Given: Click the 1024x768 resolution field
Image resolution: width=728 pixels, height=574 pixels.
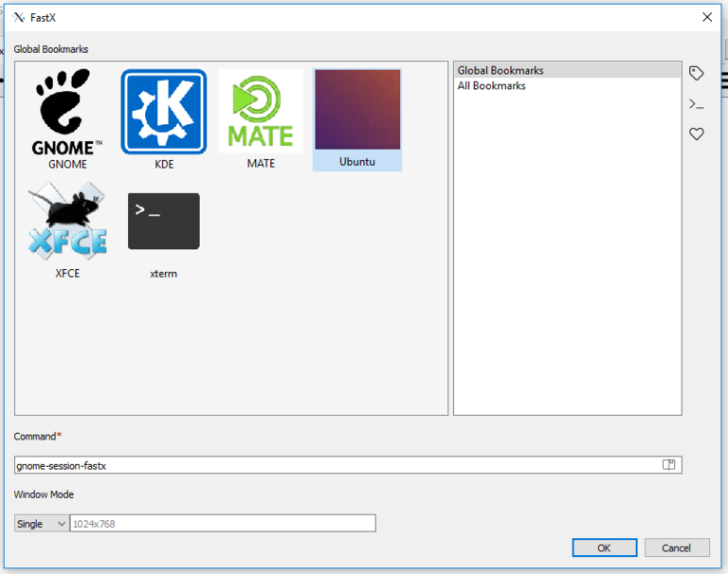Looking at the screenshot, I should click(x=223, y=524).
